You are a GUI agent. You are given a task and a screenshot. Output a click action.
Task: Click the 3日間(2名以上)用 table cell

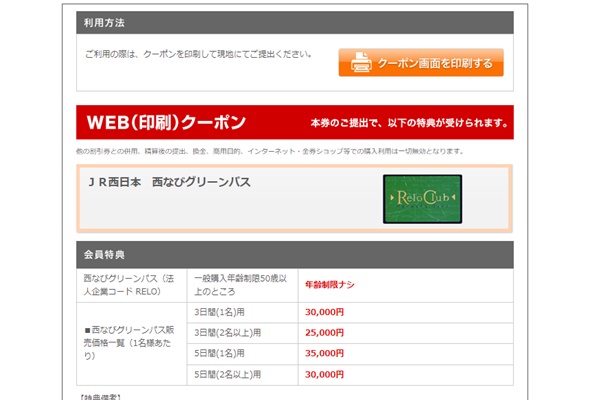point(243,333)
